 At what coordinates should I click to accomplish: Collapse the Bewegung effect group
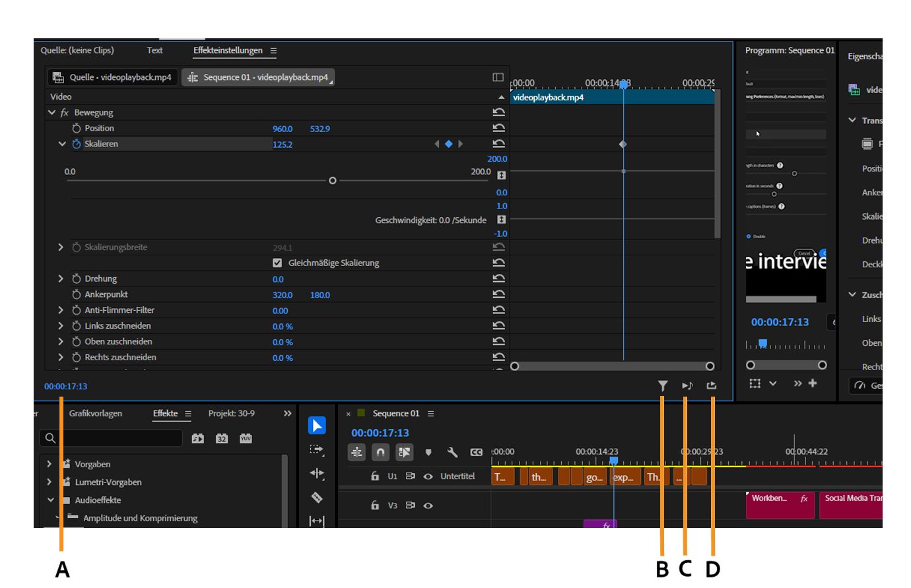tap(52, 113)
